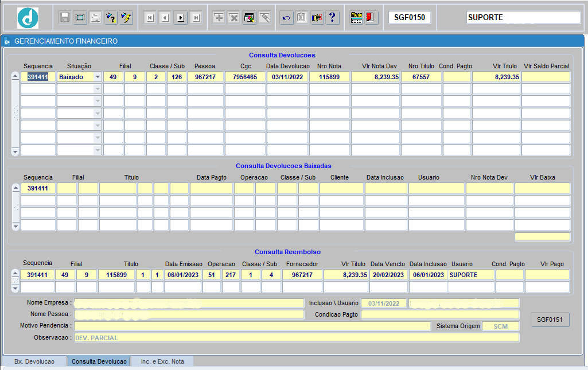Click the clear window brush icon
Screen dimensions: 588x370
[x=250, y=18]
